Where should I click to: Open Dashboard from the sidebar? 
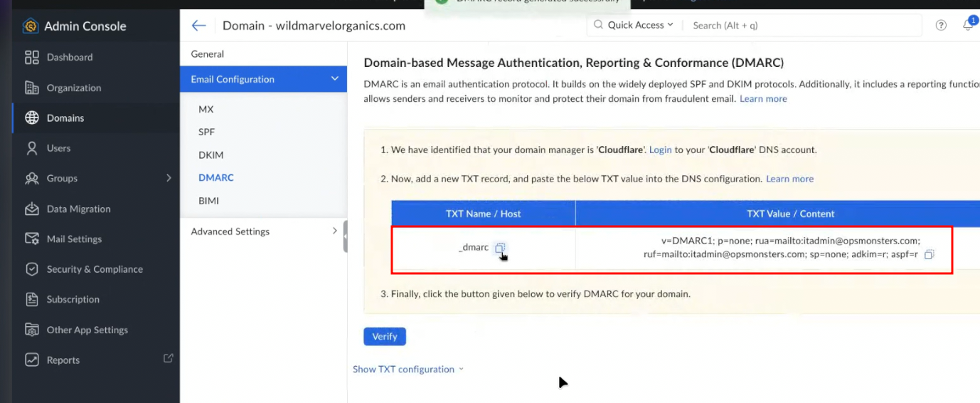coord(70,57)
